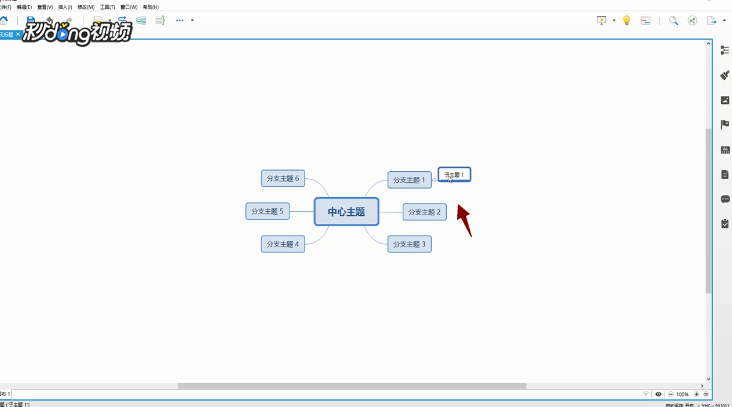Select the 中心主题 central topic
Screen dimensions: 732x407
(x=346, y=211)
